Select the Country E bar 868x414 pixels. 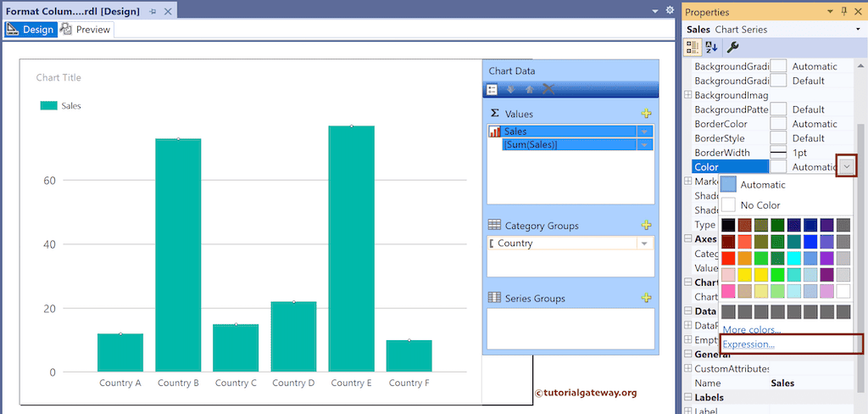pos(352,249)
